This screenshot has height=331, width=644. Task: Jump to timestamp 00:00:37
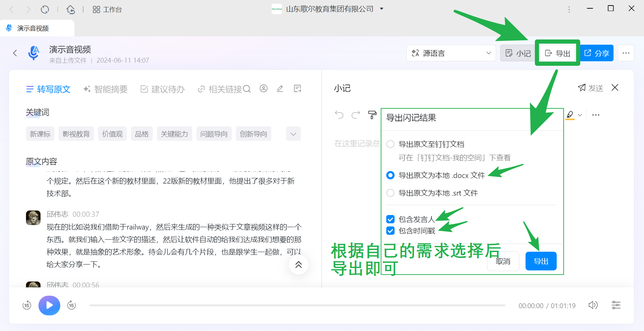coord(86,214)
